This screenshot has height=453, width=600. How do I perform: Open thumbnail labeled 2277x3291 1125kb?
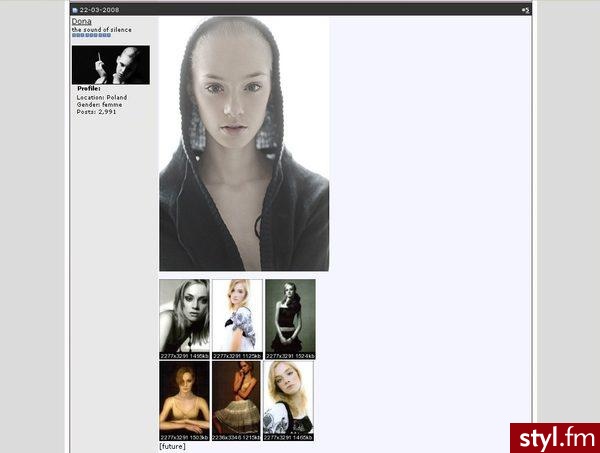click(x=237, y=319)
